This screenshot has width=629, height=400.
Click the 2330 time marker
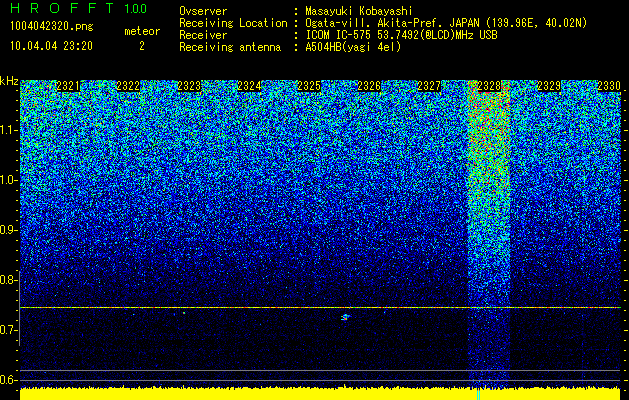pos(609,86)
